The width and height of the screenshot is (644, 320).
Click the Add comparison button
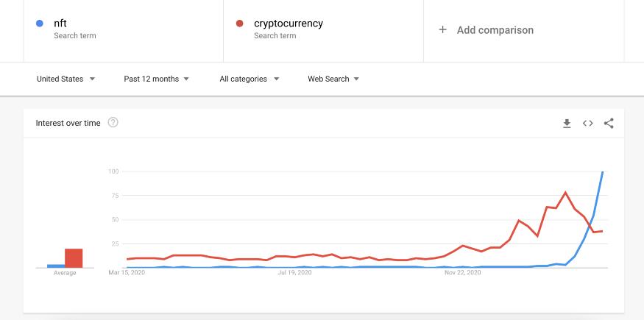pos(495,30)
